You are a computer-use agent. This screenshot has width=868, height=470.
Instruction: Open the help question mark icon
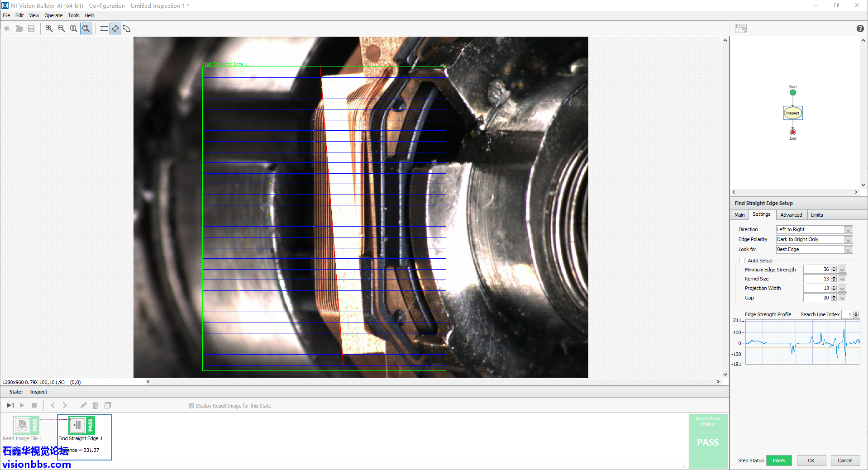860,28
